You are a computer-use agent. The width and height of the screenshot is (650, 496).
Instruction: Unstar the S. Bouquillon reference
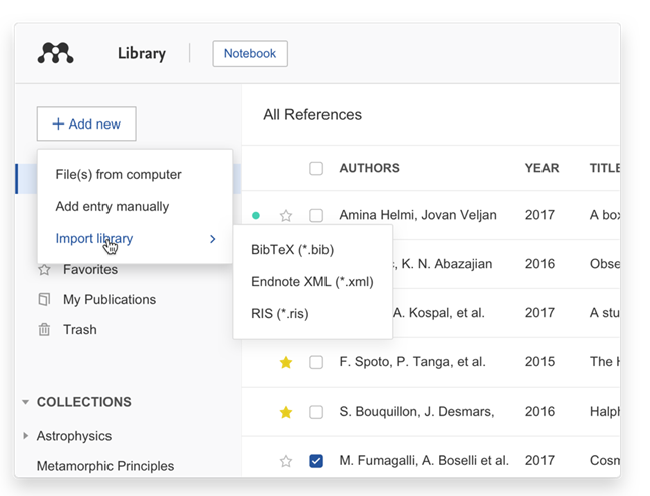tap(286, 412)
